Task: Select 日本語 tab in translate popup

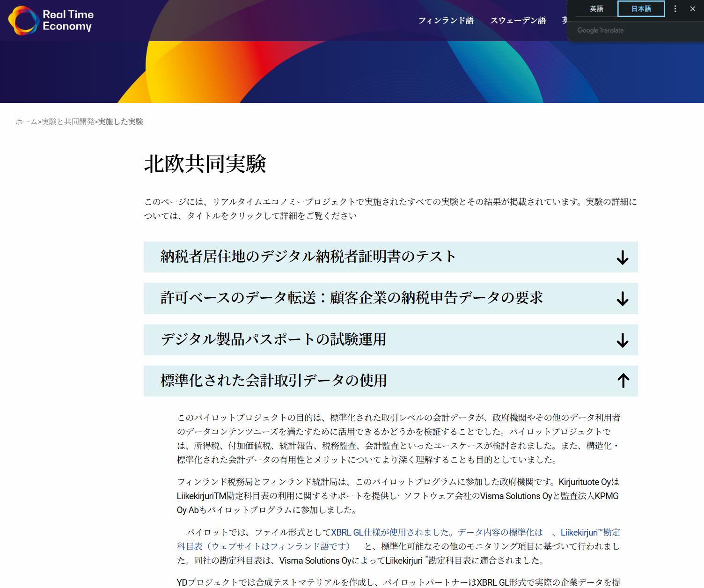Action: [x=641, y=9]
